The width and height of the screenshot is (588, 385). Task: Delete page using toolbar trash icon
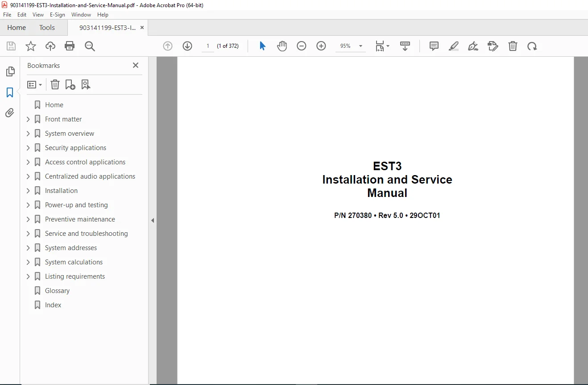pos(513,46)
